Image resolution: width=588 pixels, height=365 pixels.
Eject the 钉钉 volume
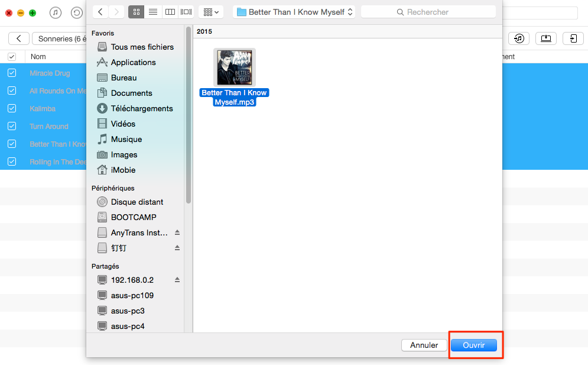click(x=177, y=248)
